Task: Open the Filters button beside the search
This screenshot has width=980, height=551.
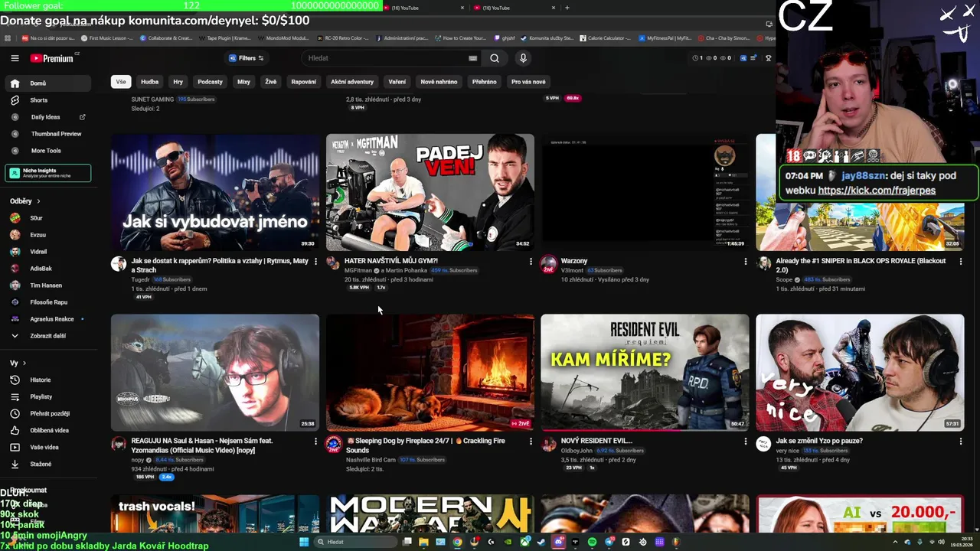Action: pos(246,58)
